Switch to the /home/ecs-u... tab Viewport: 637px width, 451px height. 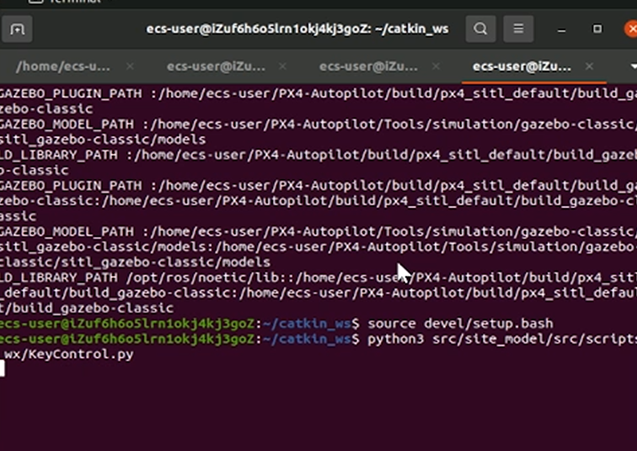pyautogui.click(x=63, y=66)
